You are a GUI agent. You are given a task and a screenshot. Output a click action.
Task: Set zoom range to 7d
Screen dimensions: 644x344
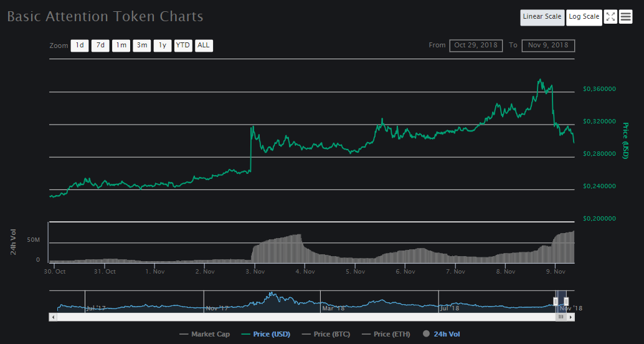click(100, 45)
